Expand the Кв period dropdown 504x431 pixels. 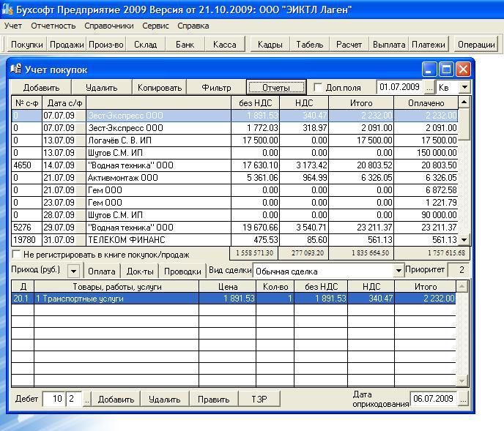pyautogui.click(x=464, y=88)
